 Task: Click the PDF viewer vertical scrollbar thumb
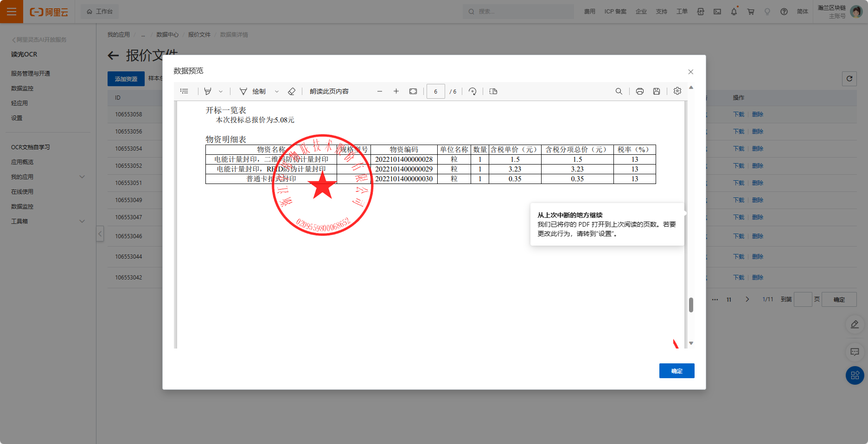click(x=691, y=305)
